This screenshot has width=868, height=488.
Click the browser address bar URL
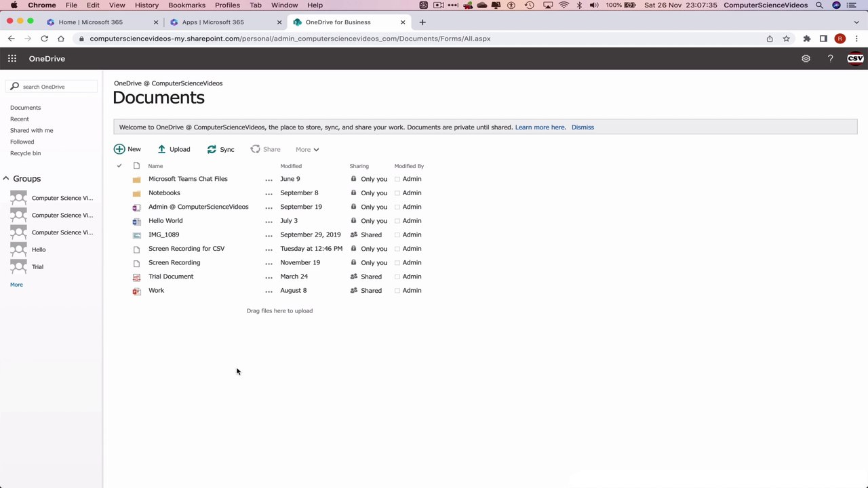pyautogui.click(x=290, y=39)
